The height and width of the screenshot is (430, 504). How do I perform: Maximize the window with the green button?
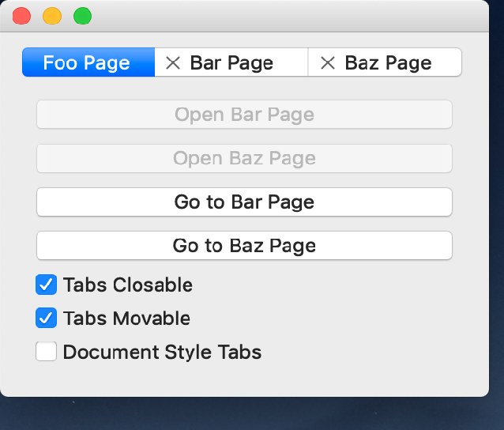point(82,16)
